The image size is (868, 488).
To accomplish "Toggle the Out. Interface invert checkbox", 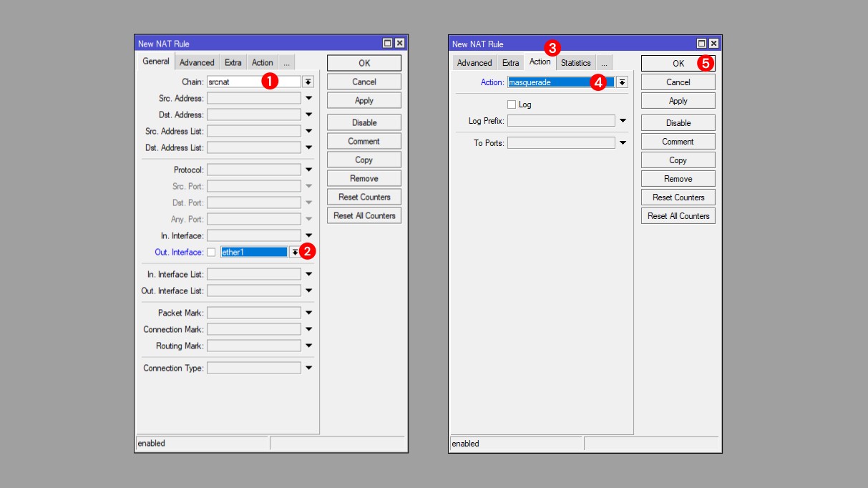I will [x=211, y=252].
